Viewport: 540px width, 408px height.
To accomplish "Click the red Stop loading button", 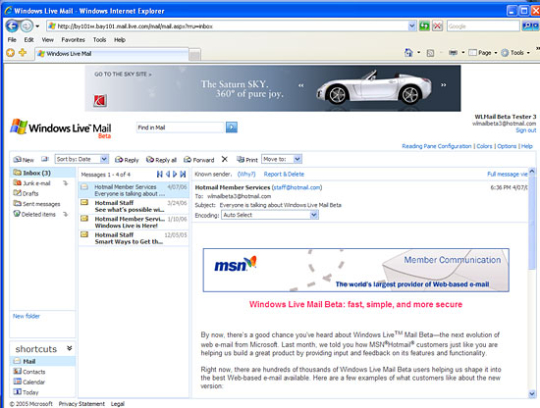I will click(437, 26).
